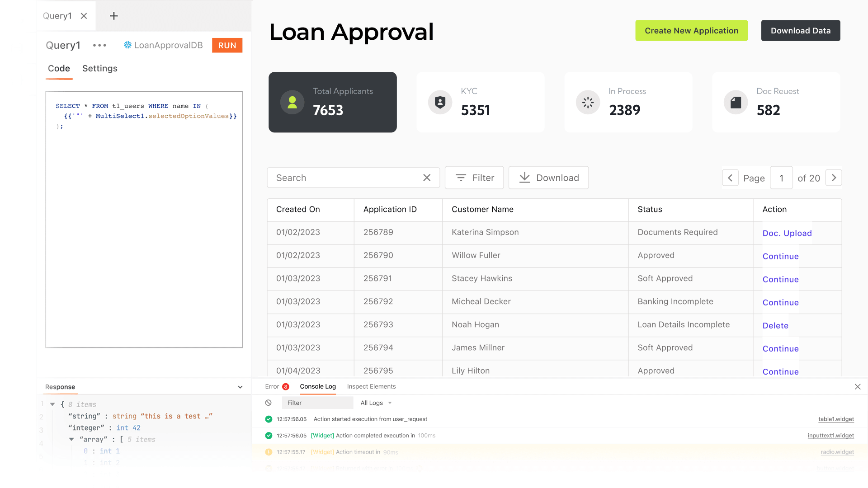Switch to the Settings tab

coord(99,69)
